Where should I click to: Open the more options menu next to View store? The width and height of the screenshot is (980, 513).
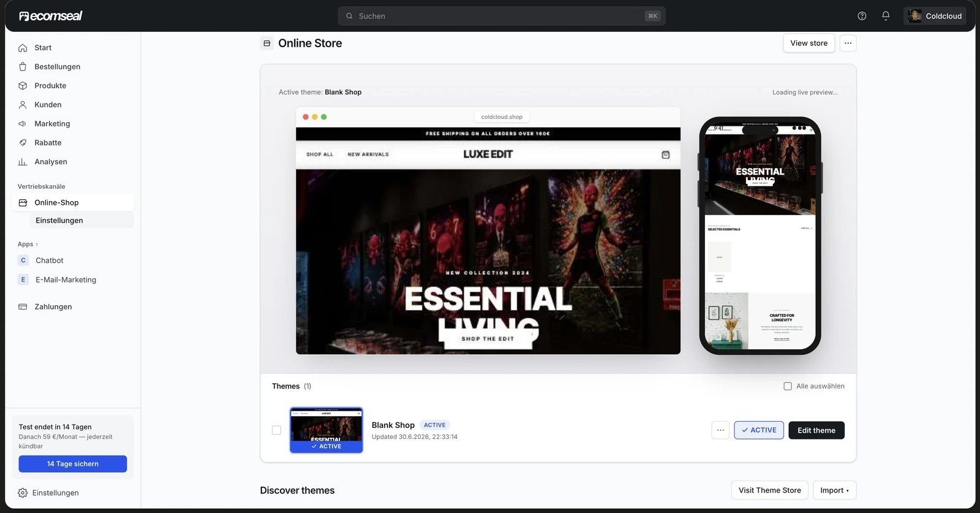click(x=848, y=43)
